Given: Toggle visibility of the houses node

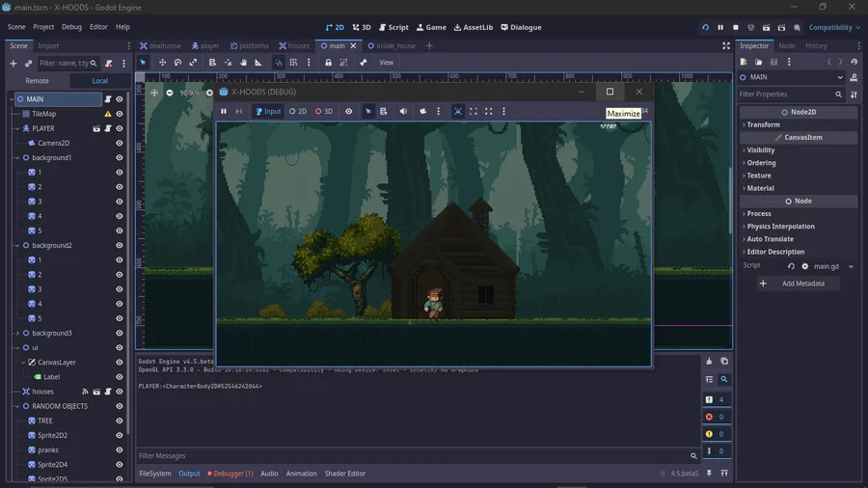Looking at the screenshot, I should point(119,392).
